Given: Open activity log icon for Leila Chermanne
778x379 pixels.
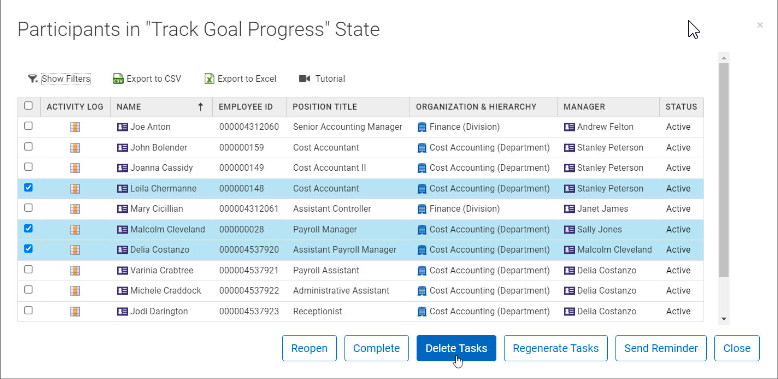Looking at the screenshot, I should coord(75,189).
